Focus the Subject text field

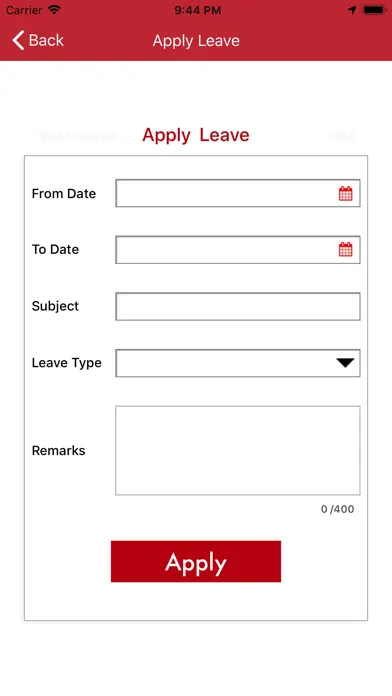click(x=238, y=306)
